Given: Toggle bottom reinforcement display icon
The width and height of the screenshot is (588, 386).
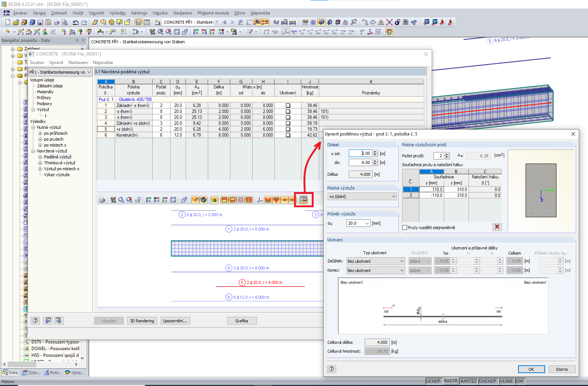Looking at the screenshot, I should [232, 200].
